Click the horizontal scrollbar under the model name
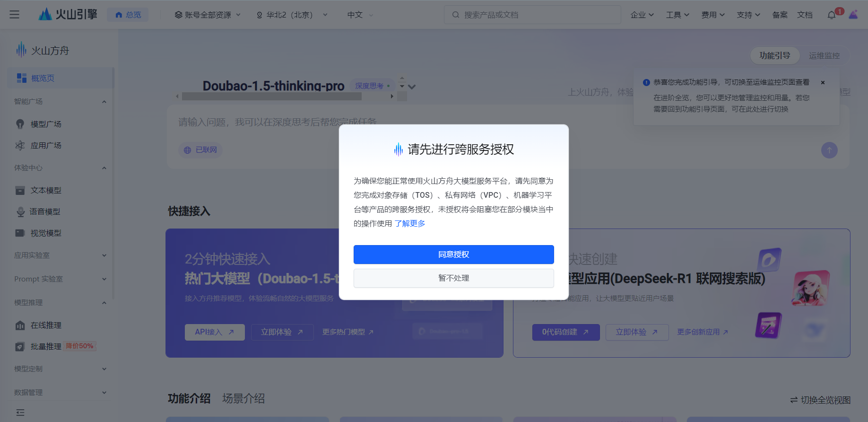The width and height of the screenshot is (868, 422). point(272,96)
